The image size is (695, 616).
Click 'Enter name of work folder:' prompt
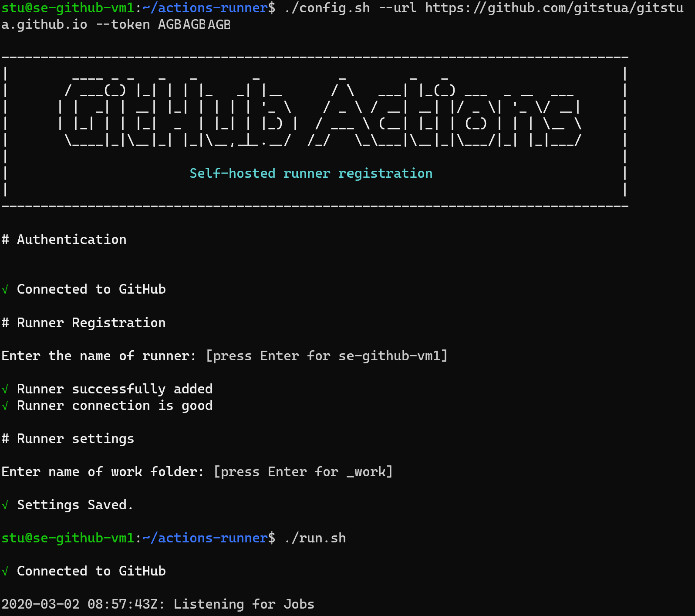pyautogui.click(x=103, y=472)
